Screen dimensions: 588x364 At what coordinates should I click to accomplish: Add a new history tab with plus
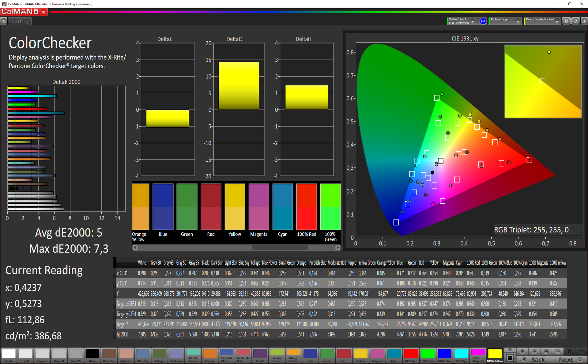tap(27, 21)
